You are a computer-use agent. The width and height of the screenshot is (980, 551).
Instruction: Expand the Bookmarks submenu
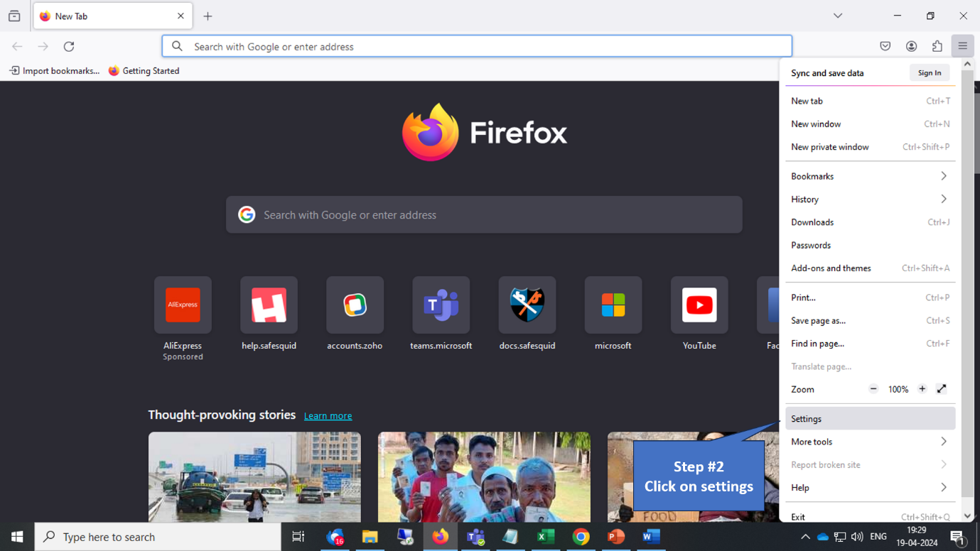869,176
